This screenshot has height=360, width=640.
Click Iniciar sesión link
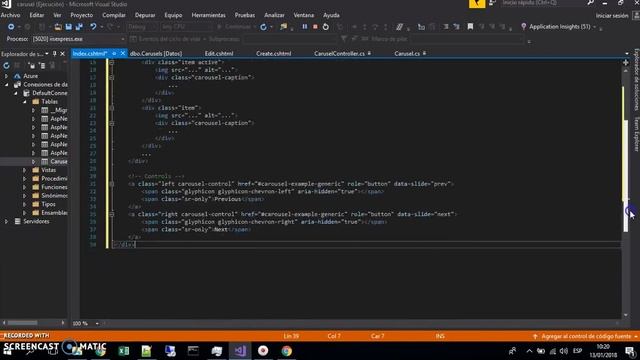pyautogui.click(x=611, y=16)
